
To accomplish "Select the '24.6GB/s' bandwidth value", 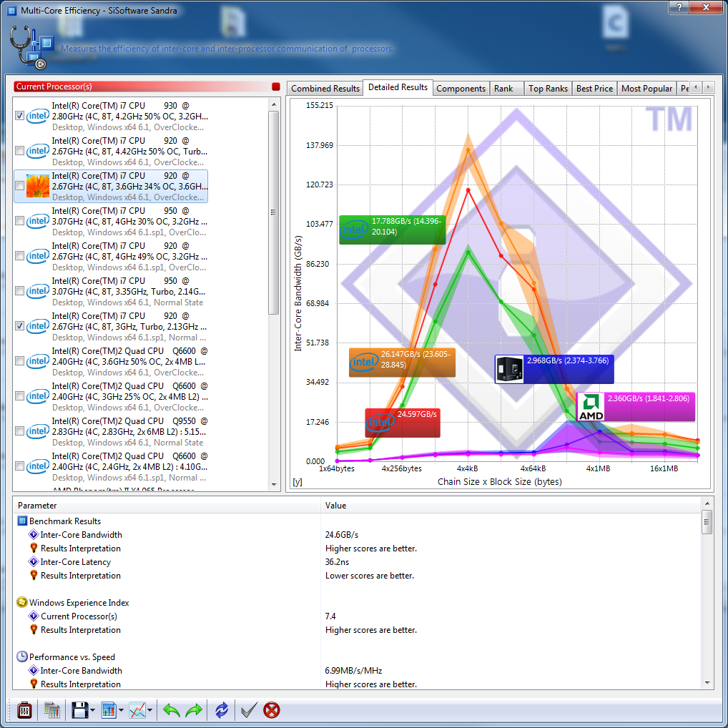I will pos(342,535).
